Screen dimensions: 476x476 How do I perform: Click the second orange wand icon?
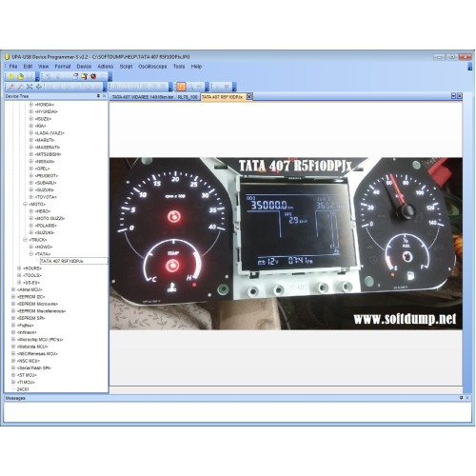tap(20, 87)
